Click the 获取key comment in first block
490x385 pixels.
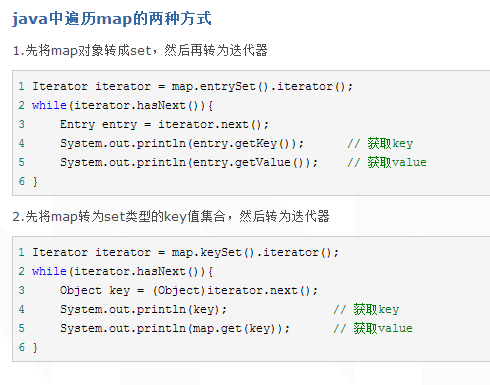coord(380,144)
